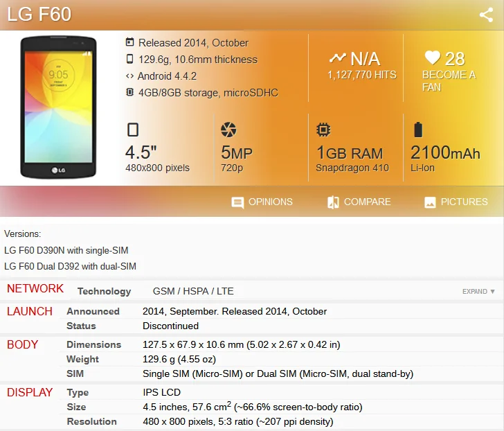
Task: Click the IPS LCD value
Action: [162, 392]
